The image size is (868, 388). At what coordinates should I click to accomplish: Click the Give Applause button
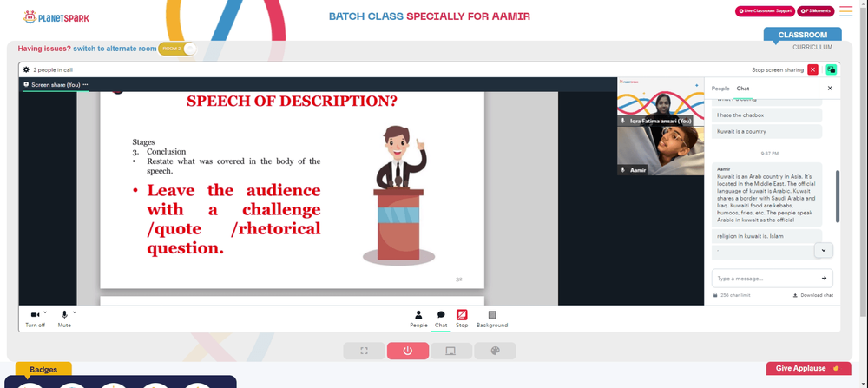pos(808,369)
